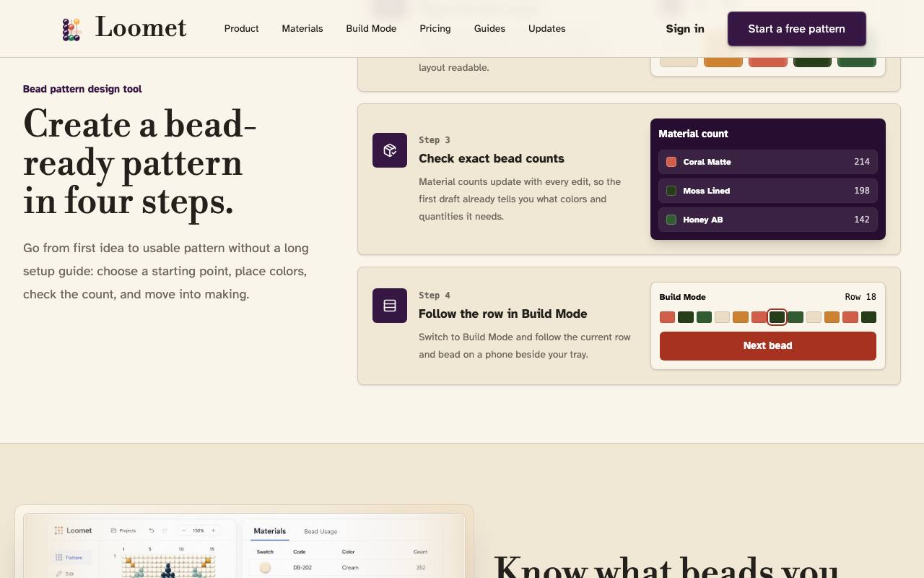This screenshot has width=924, height=578.
Task: Click the Step 3 package box icon
Action: click(390, 150)
